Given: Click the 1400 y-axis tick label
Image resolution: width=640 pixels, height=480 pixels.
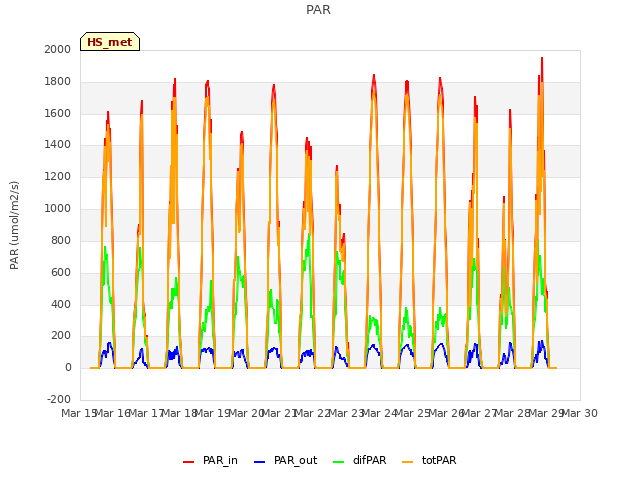Looking at the screenshot, I should (x=58, y=144).
